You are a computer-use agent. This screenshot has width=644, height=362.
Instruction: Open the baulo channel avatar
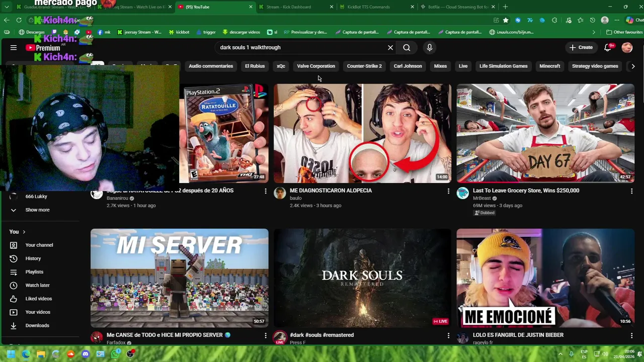(x=280, y=194)
